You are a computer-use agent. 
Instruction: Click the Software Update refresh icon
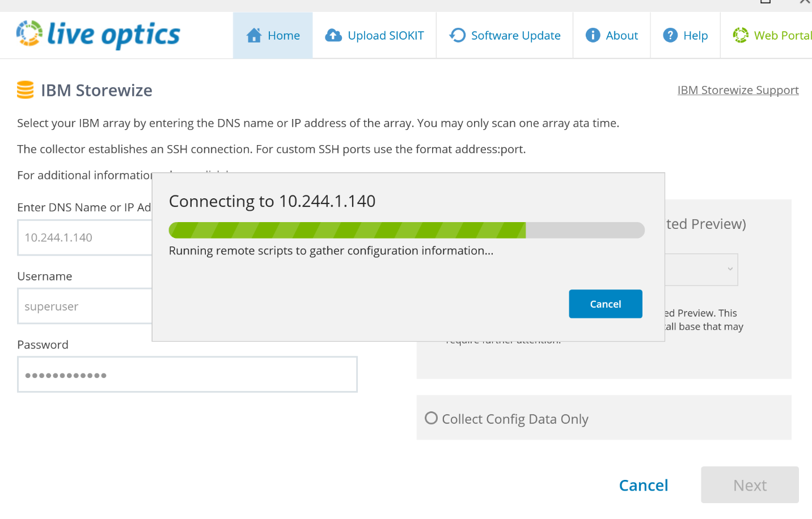click(457, 36)
